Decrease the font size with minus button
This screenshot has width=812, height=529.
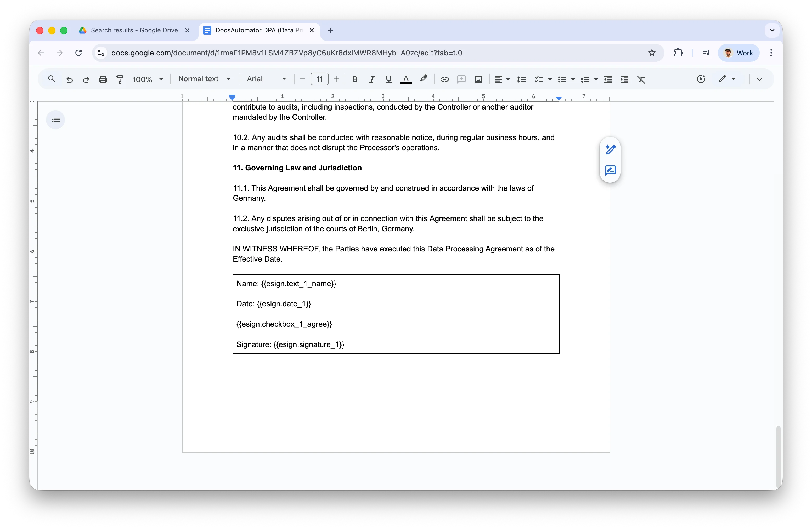(302, 79)
